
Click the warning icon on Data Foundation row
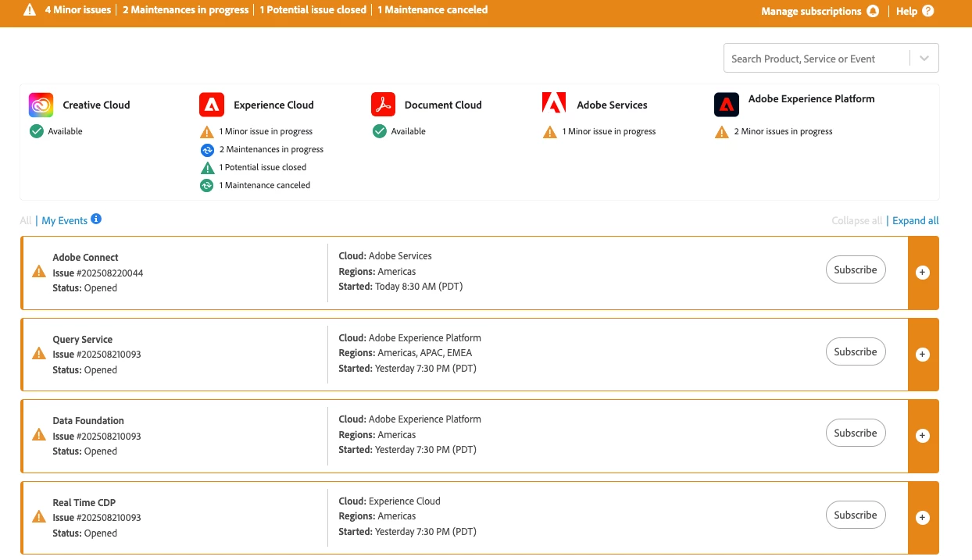[38, 435]
